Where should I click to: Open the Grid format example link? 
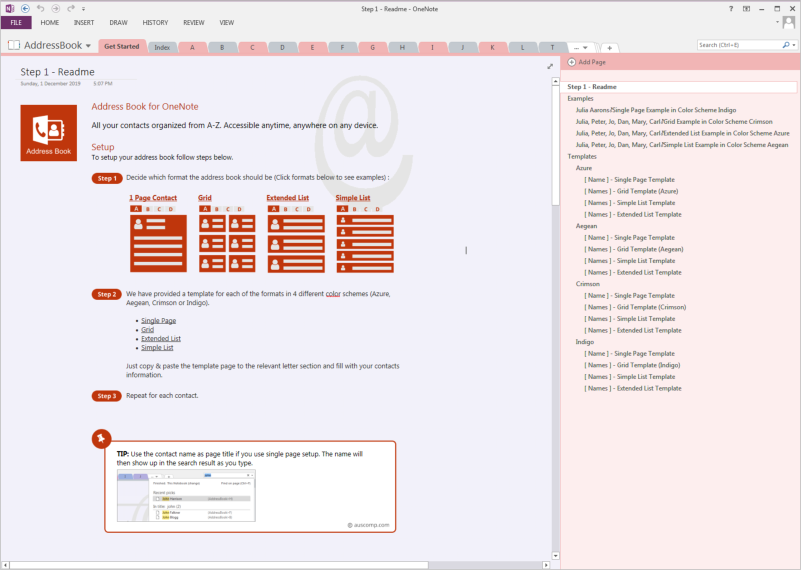pyautogui.click(x=205, y=198)
